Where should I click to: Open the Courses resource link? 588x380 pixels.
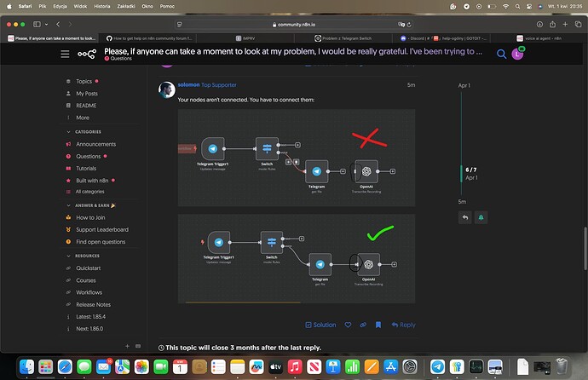[86, 280]
